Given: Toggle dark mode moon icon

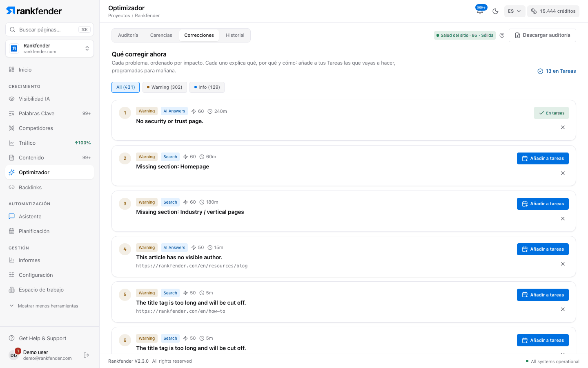Looking at the screenshot, I should click(x=495, y=11).
